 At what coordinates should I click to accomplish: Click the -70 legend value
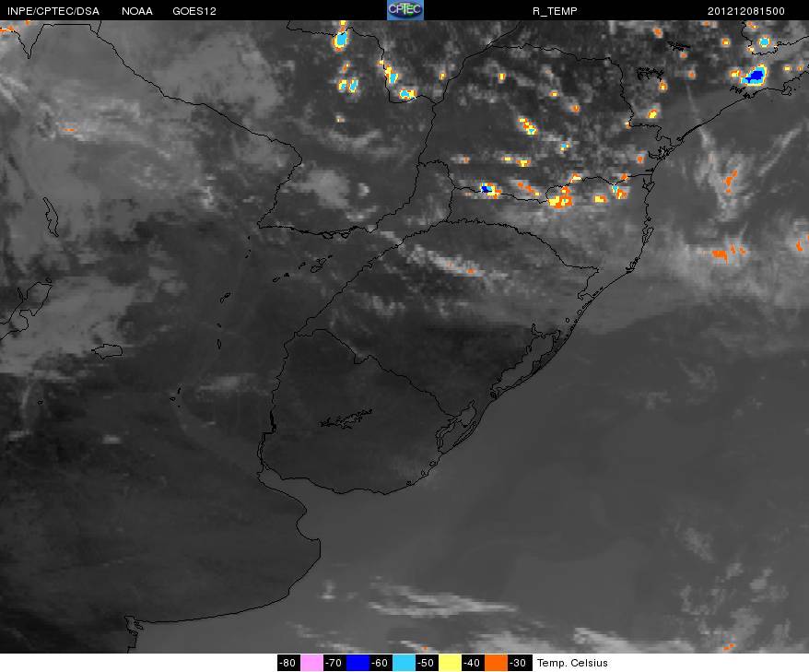pyautogui.click(x=334, y=663)
